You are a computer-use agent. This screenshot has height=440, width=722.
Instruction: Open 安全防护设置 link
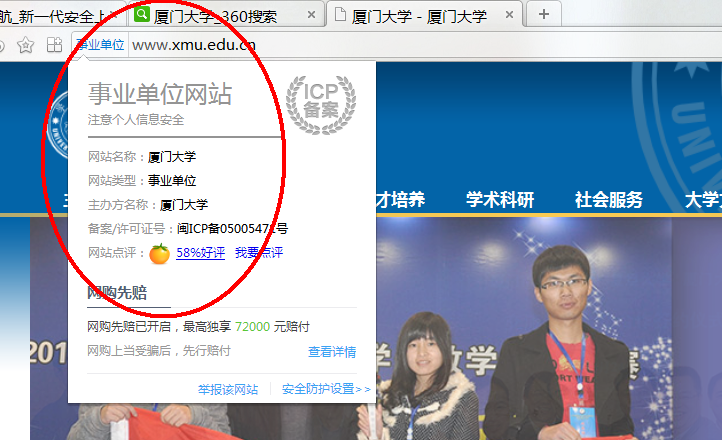pyautogui.click(x=326, y=389)
